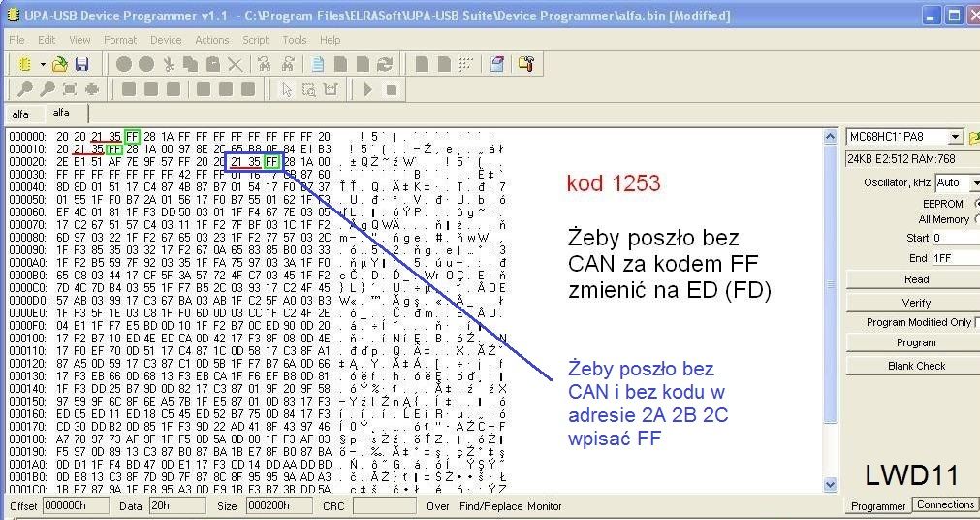Click the arrow pointer select icon
This screenshot has width=980, height=520.
287,89
